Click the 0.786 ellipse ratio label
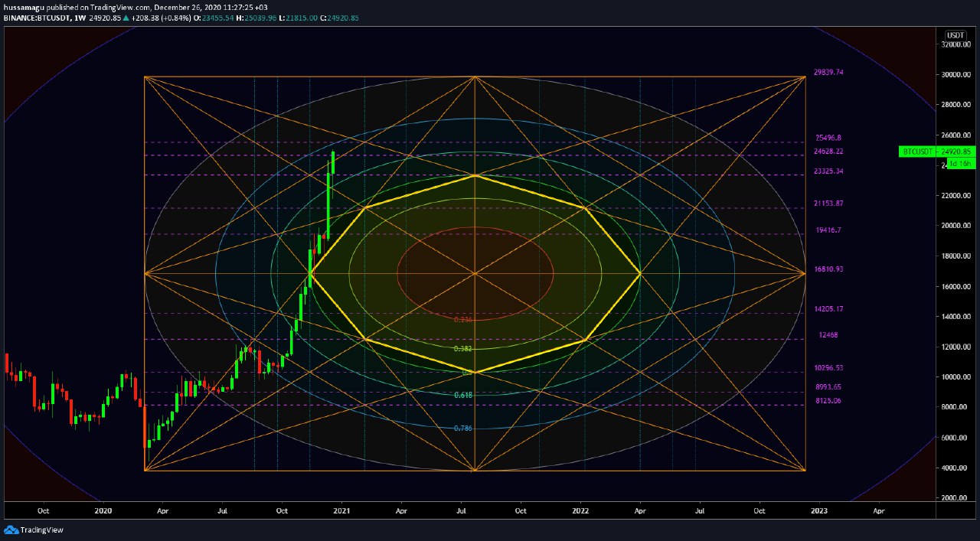Viewport: 980px width, 541px height. (462, 429)
